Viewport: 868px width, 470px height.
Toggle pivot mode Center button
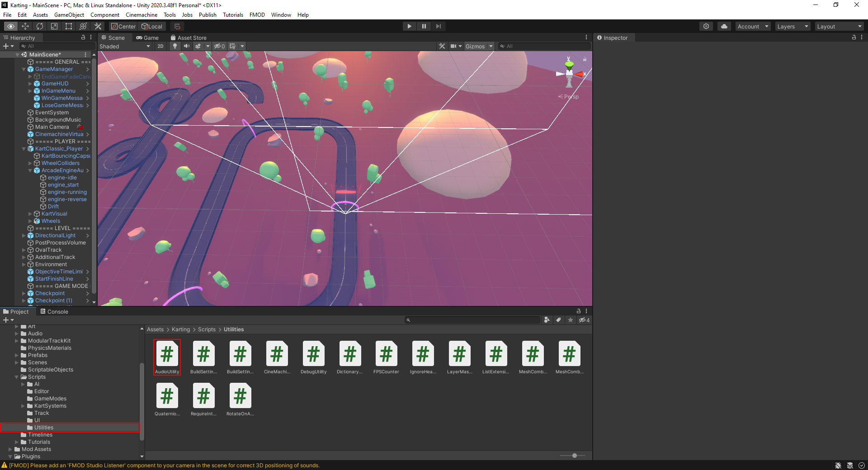tap(123, 26)
